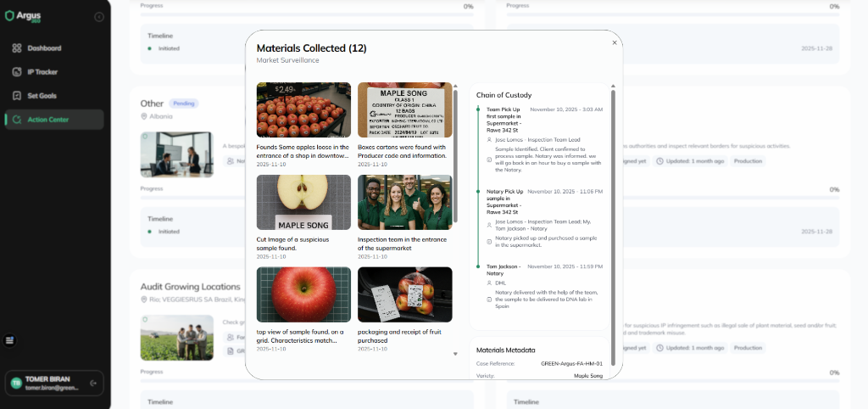Click the scroll-up arrow above Chain of Custody
The height and width of the screenshot is (409, 868).
[x=613, y=86]
